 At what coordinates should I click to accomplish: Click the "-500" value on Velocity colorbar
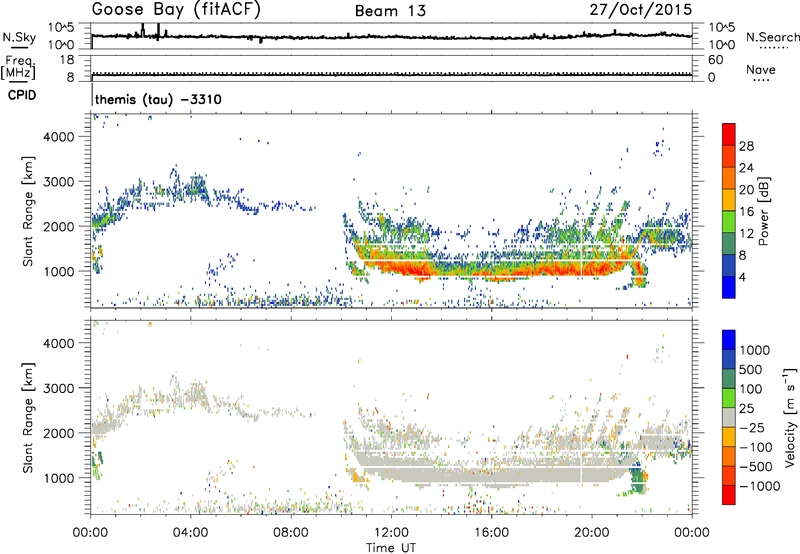pos(756,467)
